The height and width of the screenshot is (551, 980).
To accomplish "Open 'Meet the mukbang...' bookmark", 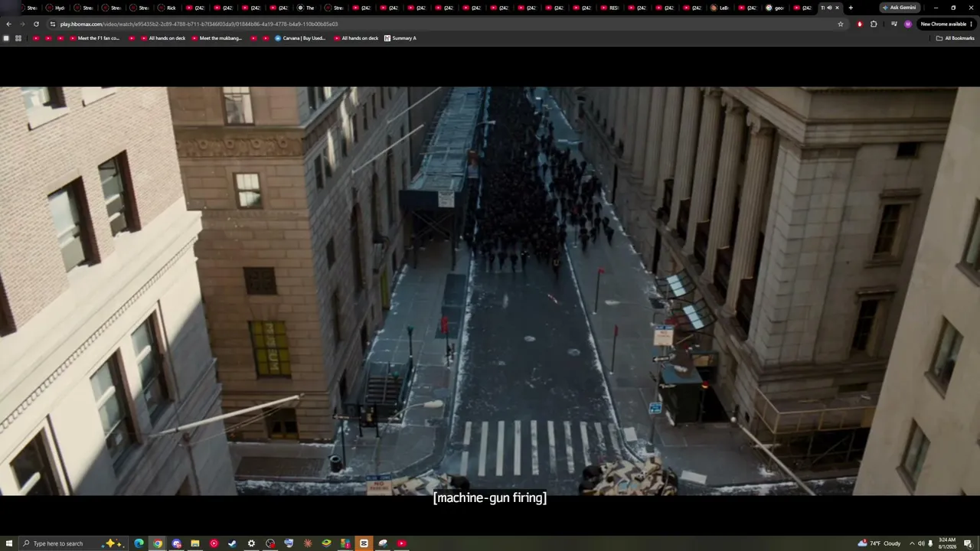I will pyautogui.click(x=216, y=38).
